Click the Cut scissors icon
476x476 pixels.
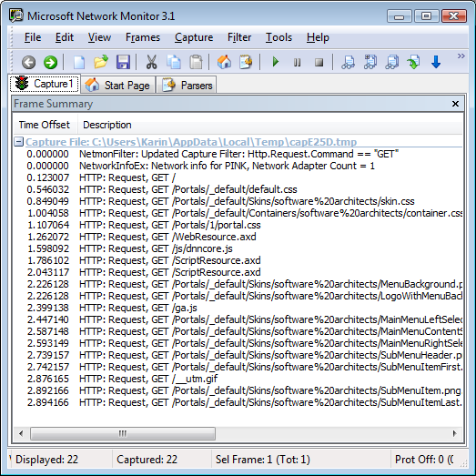(x=151, y=62)
